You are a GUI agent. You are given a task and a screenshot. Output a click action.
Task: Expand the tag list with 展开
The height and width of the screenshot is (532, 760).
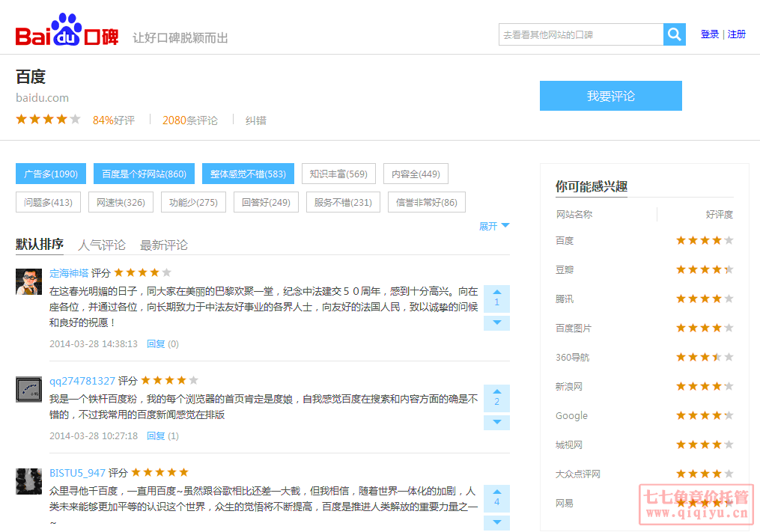pos(494,226)
